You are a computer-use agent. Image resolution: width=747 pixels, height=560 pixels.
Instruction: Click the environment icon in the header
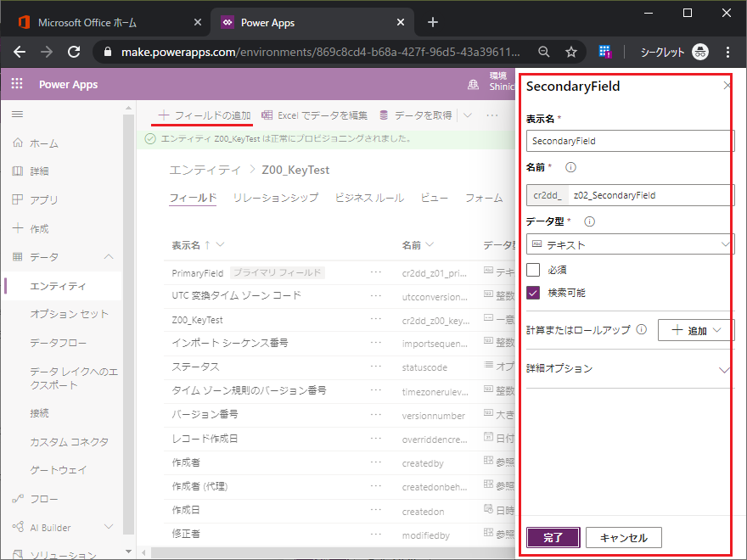(x=473, y=84)
